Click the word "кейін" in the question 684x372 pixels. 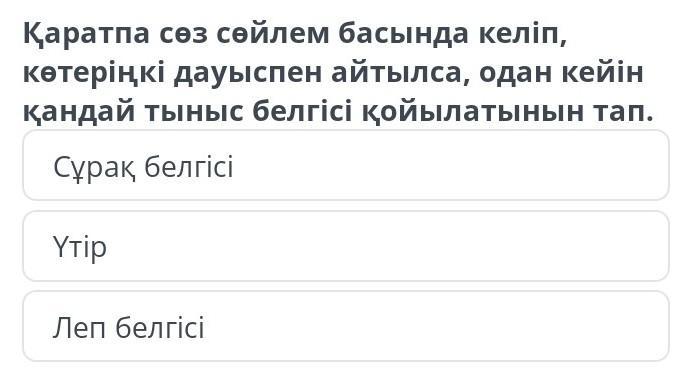pyautogui.click(x=602, y=73)
